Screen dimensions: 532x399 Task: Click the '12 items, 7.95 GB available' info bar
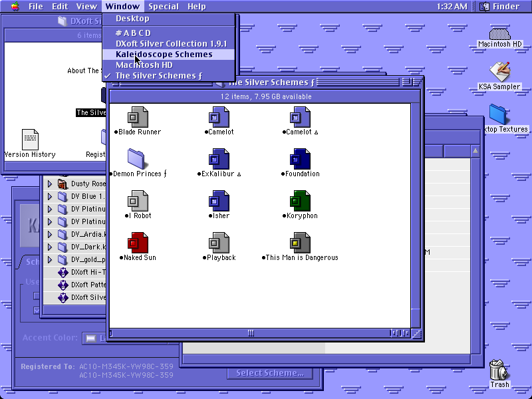265,96
